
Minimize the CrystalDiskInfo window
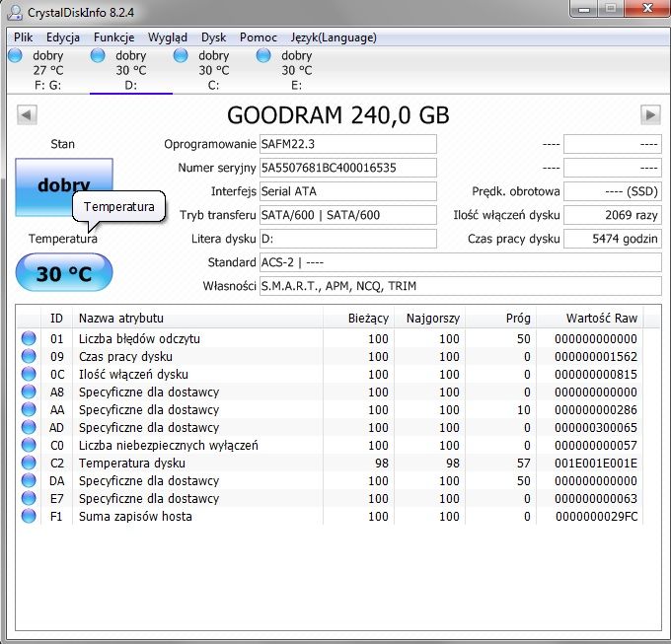coord(584,9)
